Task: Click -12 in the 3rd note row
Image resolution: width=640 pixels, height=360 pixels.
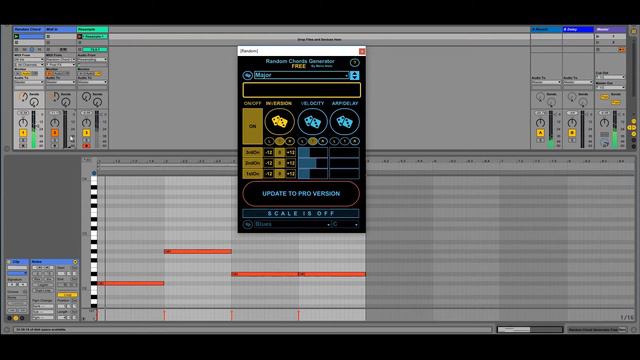Action: pyautogui.click(x=269, y=152)
